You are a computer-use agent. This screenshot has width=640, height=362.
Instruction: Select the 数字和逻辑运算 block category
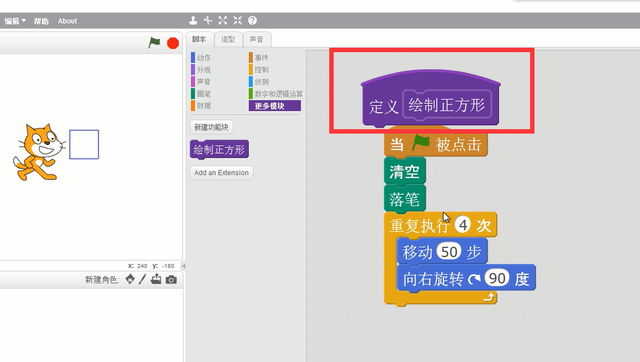(x=276, y=94)
